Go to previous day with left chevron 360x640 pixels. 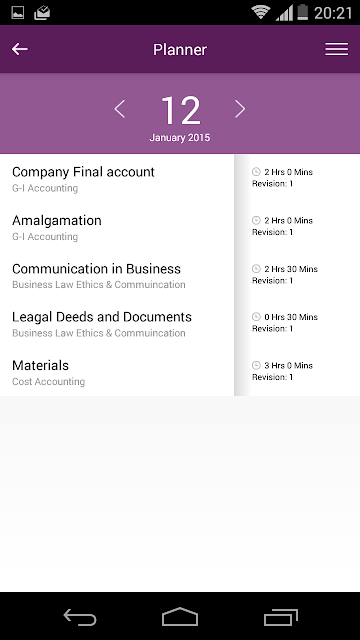pyautogui.click(x=119, y=109)
